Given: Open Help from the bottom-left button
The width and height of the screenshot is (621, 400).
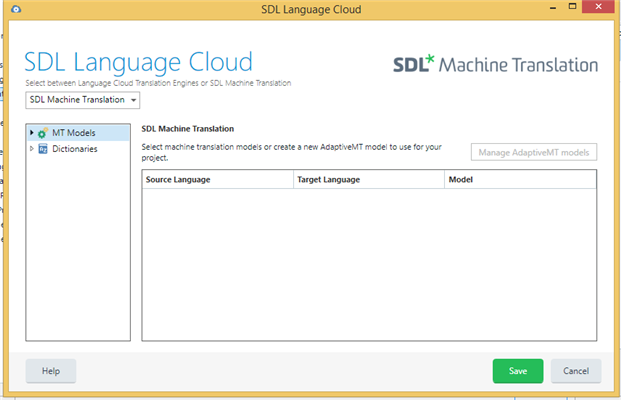Looking at the screenshot, I should point(51,371).
